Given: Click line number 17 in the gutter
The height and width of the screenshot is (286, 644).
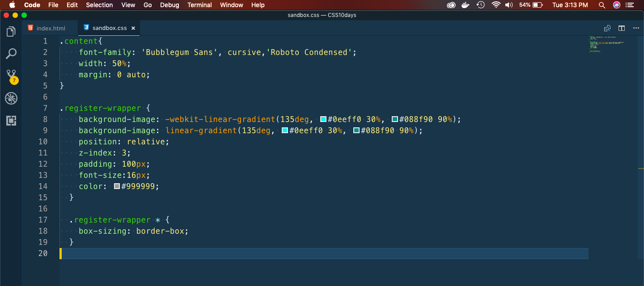Looking at the screenshot, I should tap(43, 220).
